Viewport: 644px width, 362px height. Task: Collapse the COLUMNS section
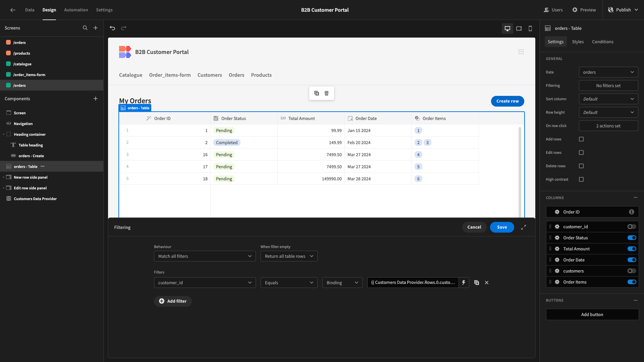[635, 198]
